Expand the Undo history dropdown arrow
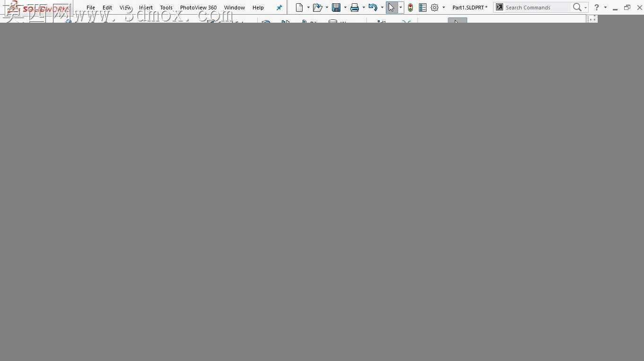 [382, 8]
